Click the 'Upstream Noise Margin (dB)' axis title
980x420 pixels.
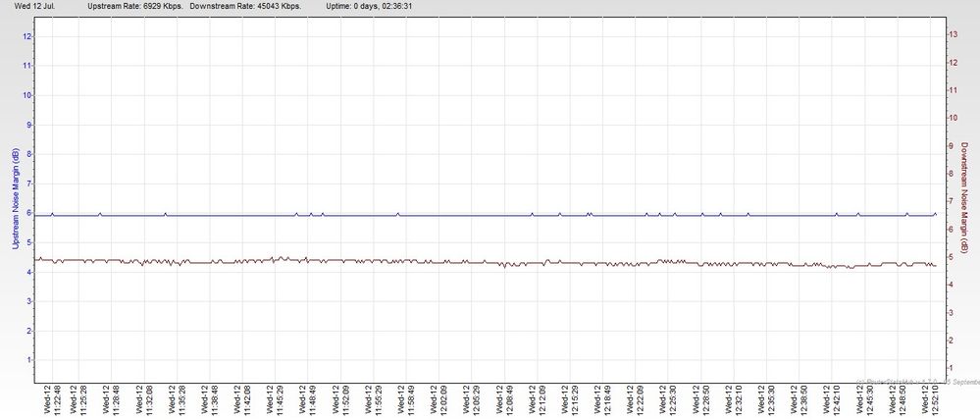(x=16, y=199)
